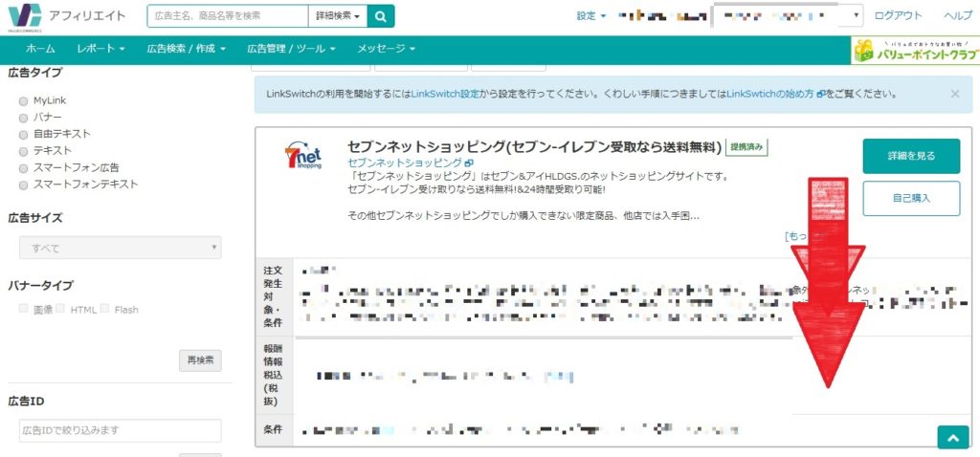This screenshot has width=980, height=457.
Task: Open the 広告検索 / 作成 menu
Action: click(x=186, y=49)
